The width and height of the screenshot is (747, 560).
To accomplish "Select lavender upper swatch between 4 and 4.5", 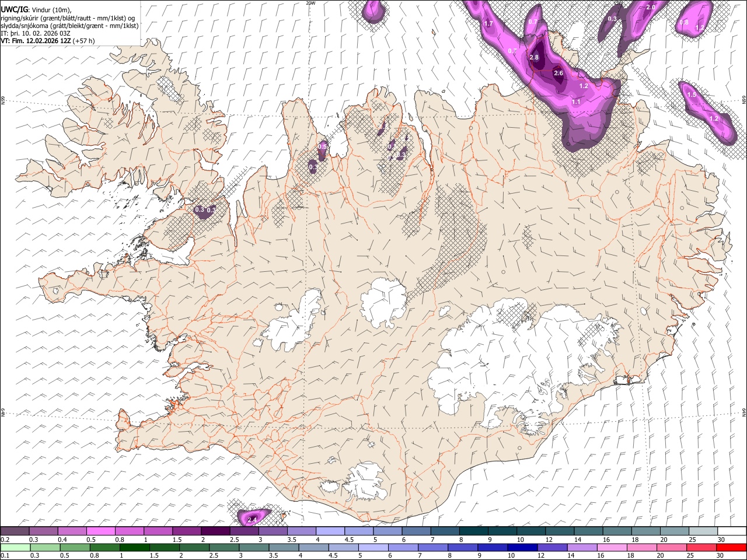I will 330,531.
